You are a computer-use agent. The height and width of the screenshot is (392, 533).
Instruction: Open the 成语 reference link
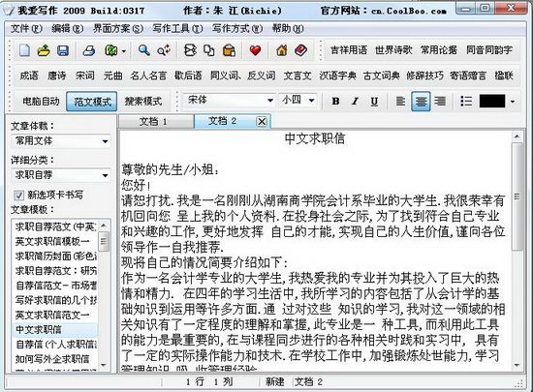29,75
